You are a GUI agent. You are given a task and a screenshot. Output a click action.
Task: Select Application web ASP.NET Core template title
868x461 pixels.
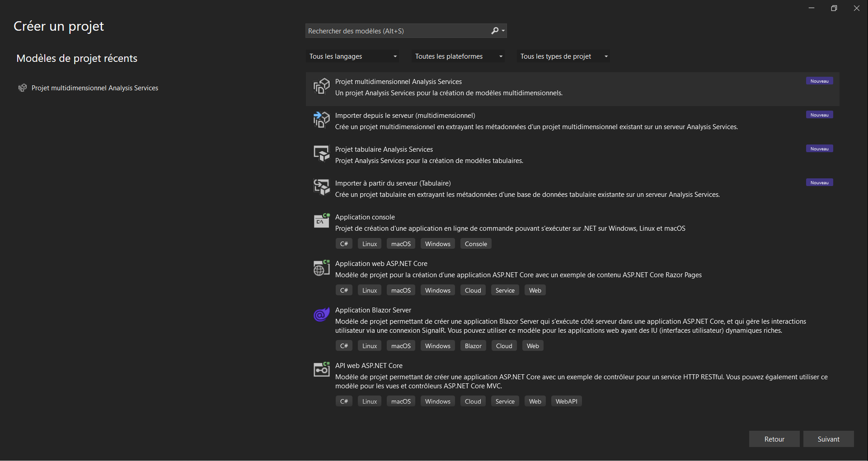coord(381,264)
